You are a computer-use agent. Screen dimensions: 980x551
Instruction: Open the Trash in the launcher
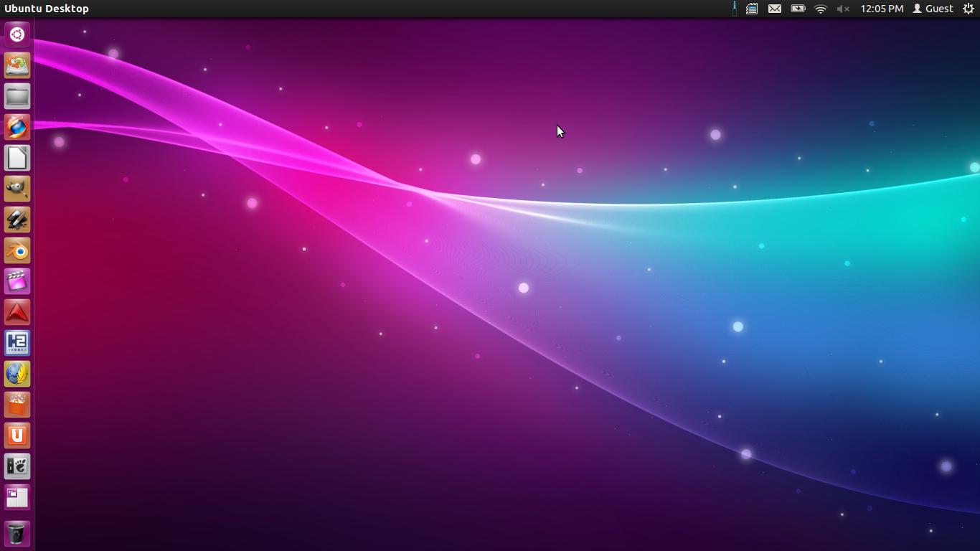coord(17,534)
